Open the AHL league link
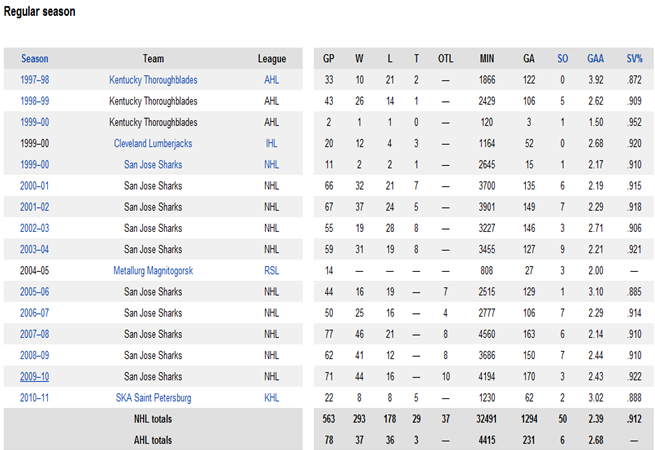The image size is (655, 450). (272, 79)
